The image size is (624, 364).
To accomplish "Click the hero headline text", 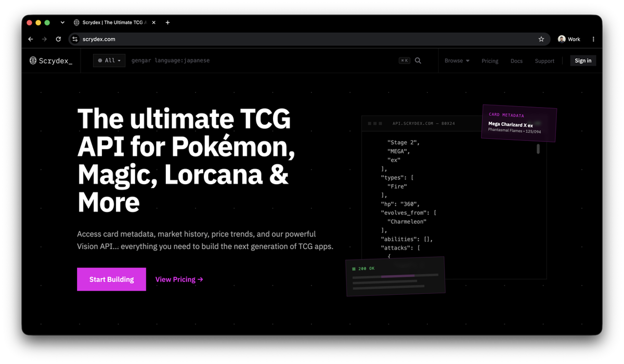I will [186, 161].
